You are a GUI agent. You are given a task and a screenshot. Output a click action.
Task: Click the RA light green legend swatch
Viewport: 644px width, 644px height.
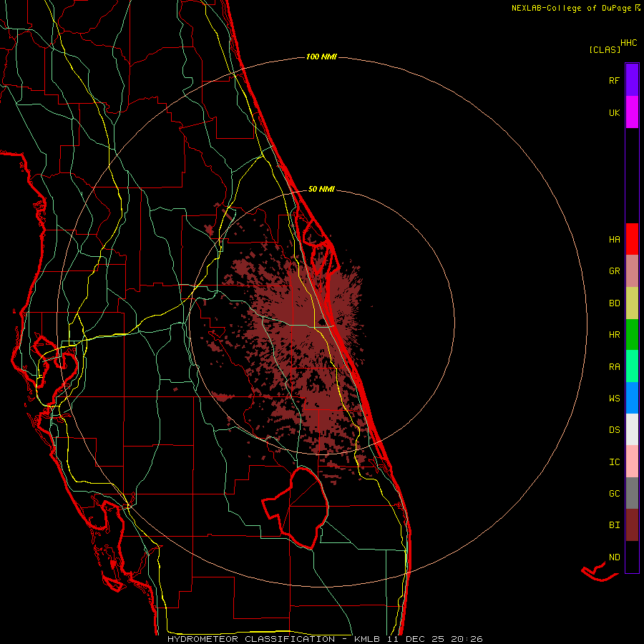(x=632, y=366)
